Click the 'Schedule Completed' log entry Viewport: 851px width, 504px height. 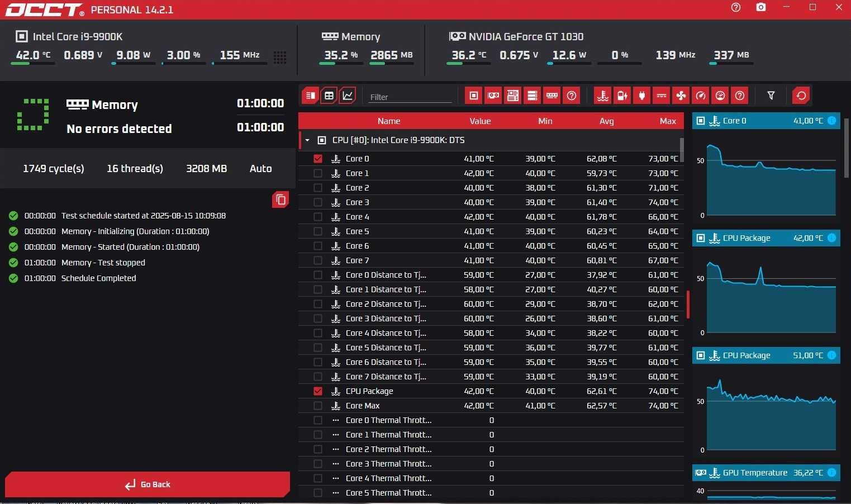[98, 278]
